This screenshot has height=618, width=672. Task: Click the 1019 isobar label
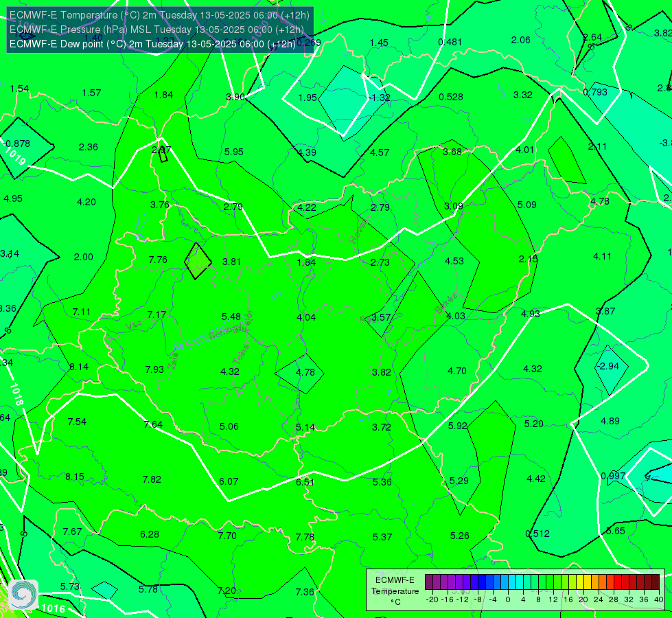15,157
